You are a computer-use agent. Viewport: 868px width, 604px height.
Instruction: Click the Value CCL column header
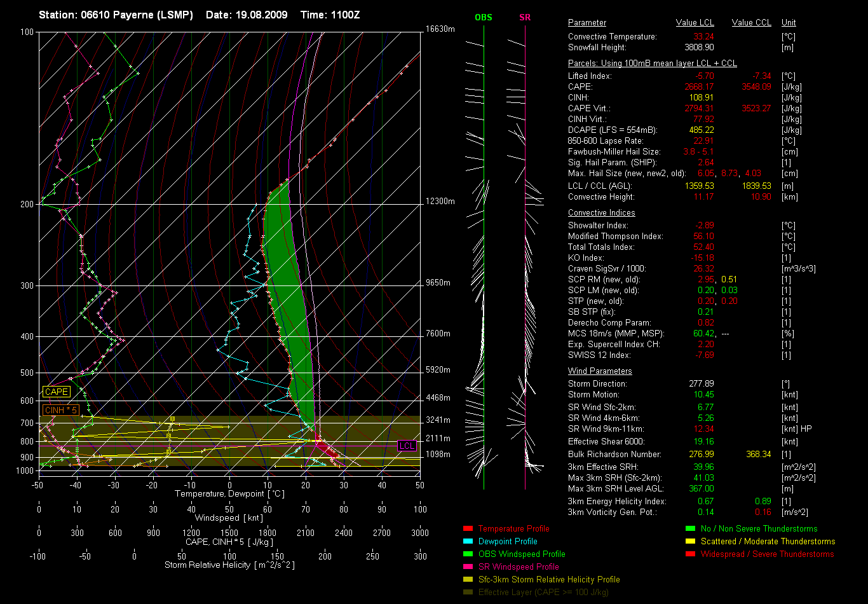tap(751, 23)
